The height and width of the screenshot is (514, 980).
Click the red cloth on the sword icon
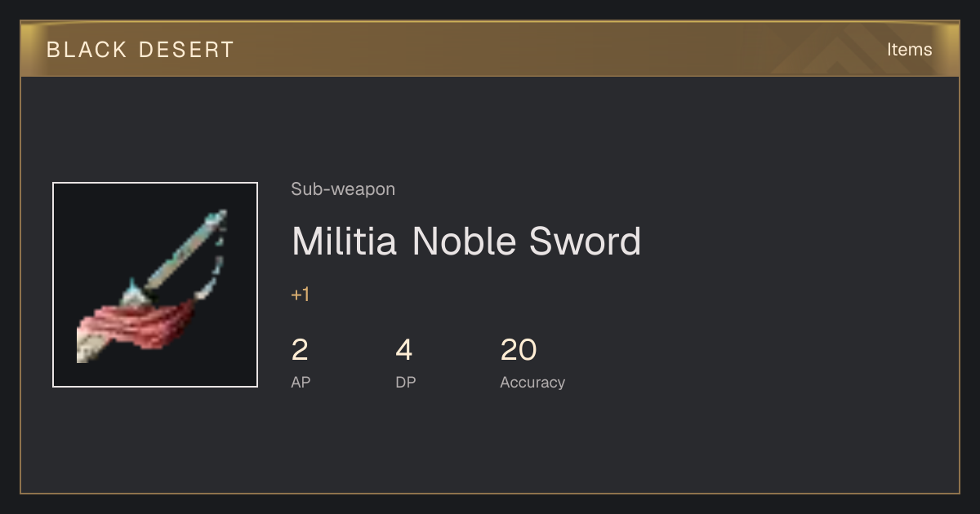coord(139,324)
